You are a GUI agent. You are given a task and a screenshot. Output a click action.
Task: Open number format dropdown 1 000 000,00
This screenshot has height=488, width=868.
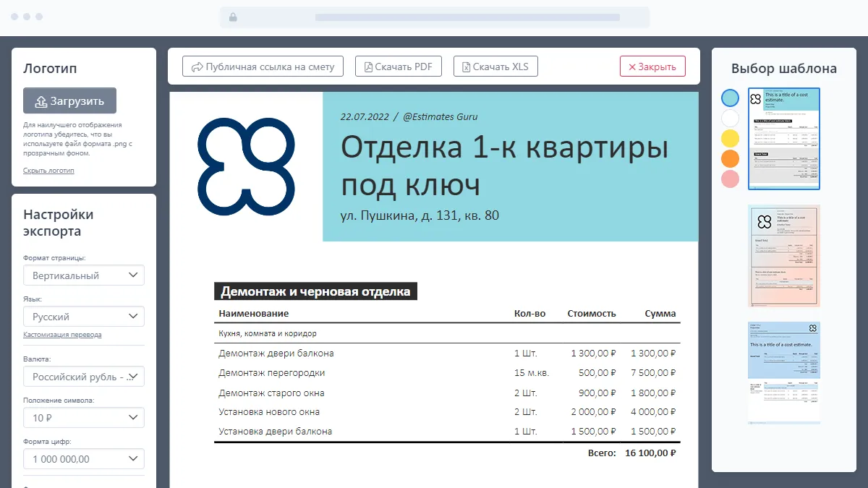tap(83, 459)
